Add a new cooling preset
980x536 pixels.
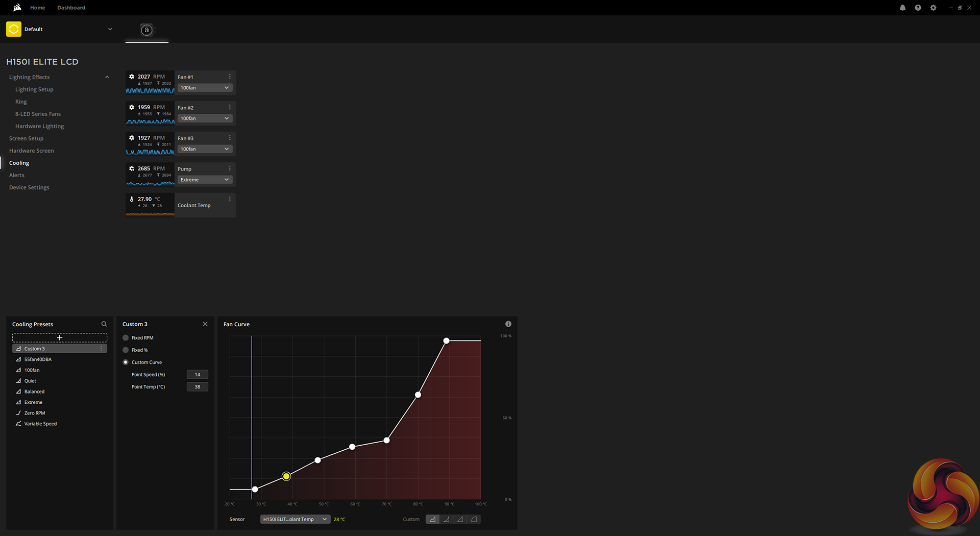point(60,337)
